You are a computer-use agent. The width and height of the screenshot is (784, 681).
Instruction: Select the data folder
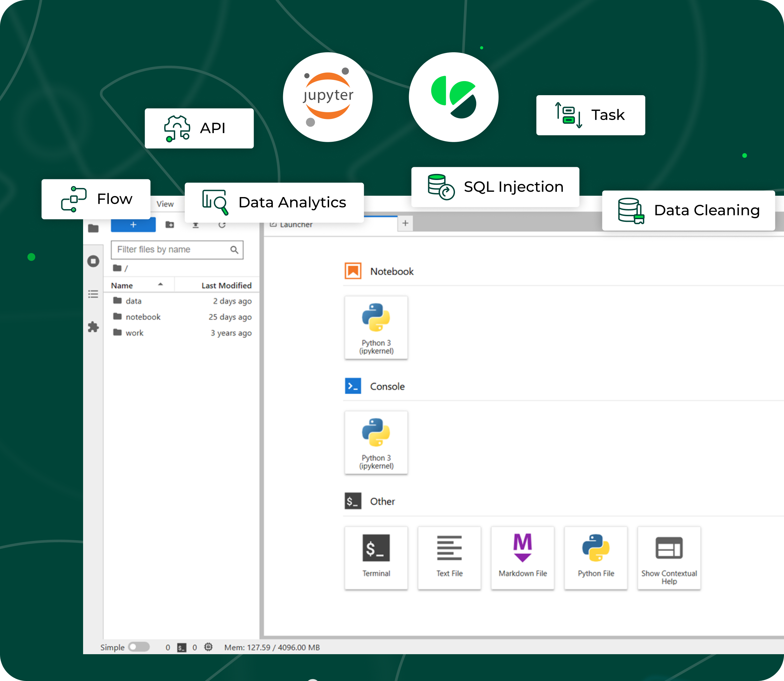[182, 301]
